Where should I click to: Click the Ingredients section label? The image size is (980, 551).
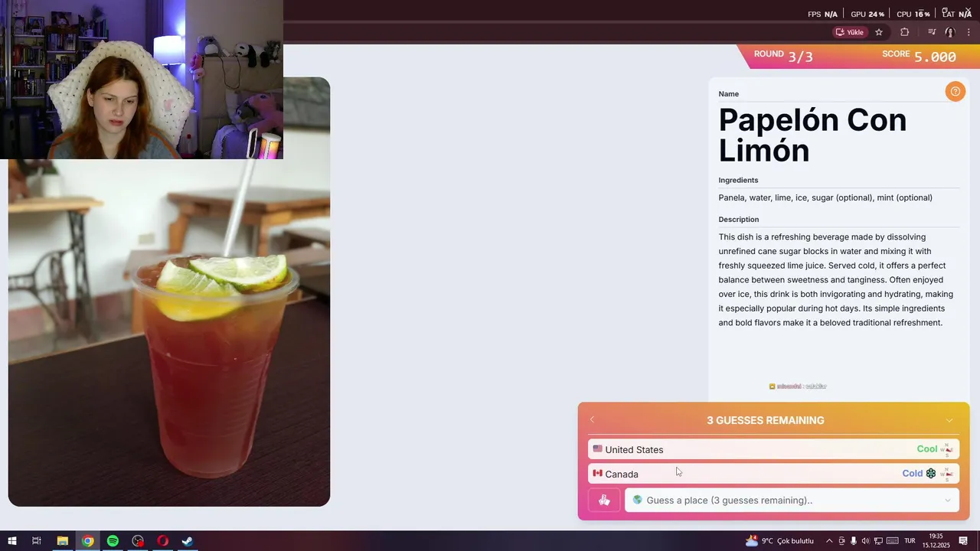pos(738,180)
